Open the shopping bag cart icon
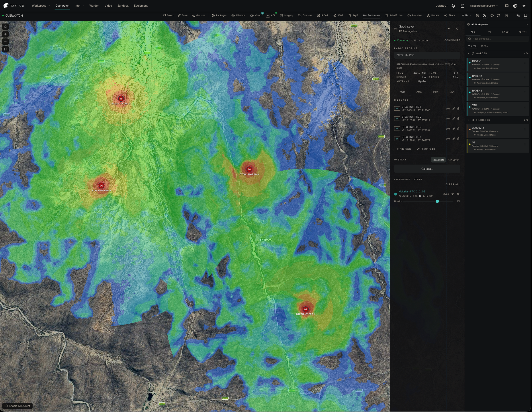The width and height of the screenshot is (532, 412). click(x=462, y=6)
